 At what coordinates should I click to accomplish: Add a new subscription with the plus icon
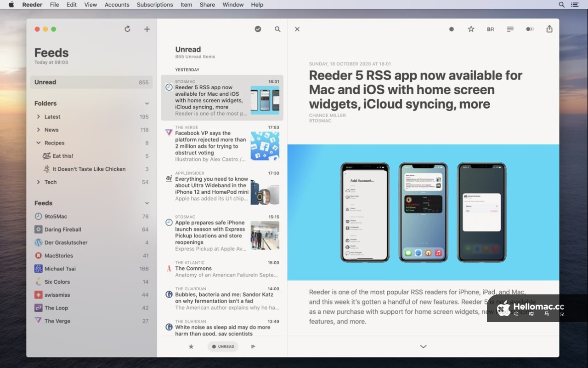147,29
